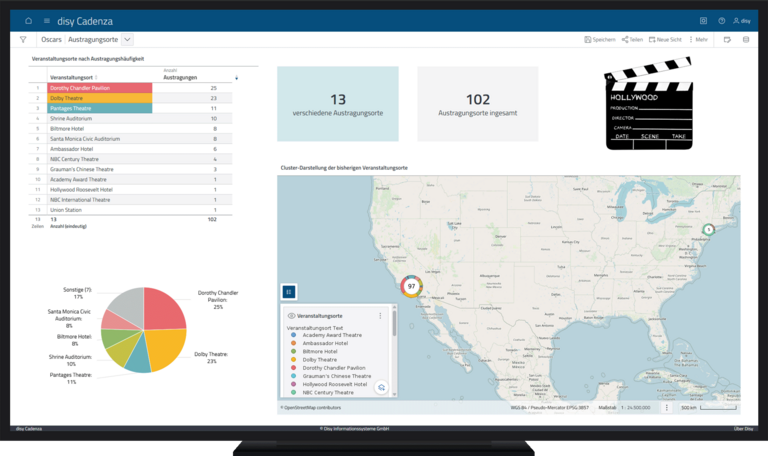Screen dimensions: 768x456
Task: Click the 97 cluster marker on map
Action: (411, 286)
